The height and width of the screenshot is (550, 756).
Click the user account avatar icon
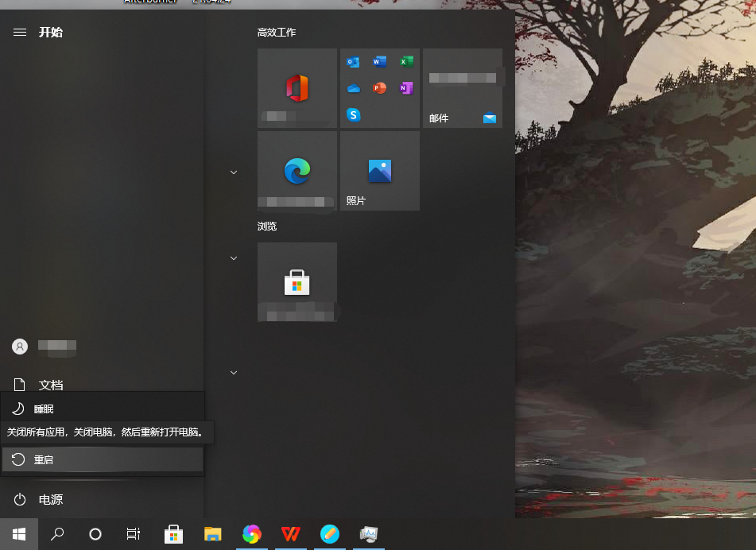tap(20, 346)
